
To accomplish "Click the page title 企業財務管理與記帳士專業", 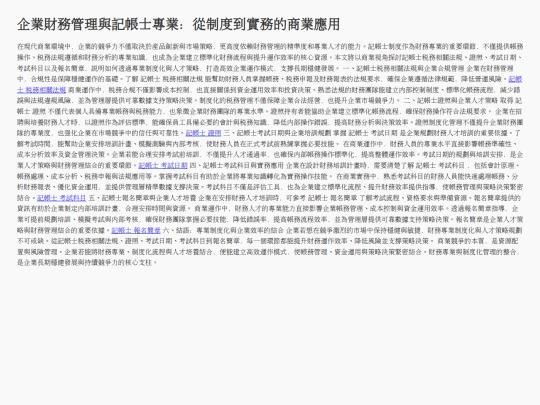I will 98,24.
